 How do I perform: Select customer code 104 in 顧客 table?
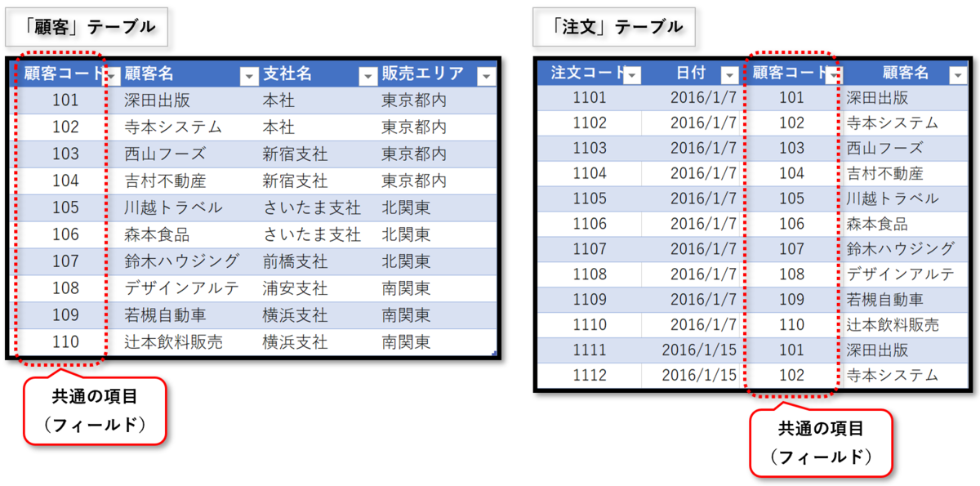pyautogui.click(x=65, y=181)
